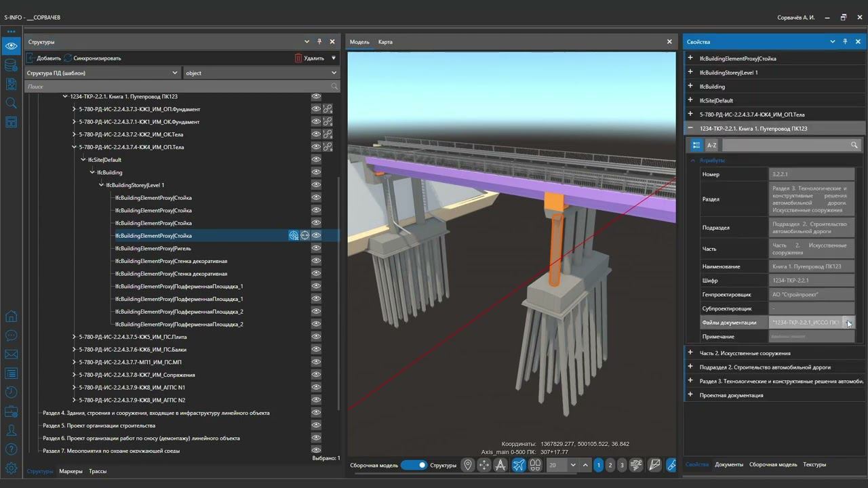Switch to the Карта tab
The width and height of the screenshot is (868, 488).
[x=385, y=42]
